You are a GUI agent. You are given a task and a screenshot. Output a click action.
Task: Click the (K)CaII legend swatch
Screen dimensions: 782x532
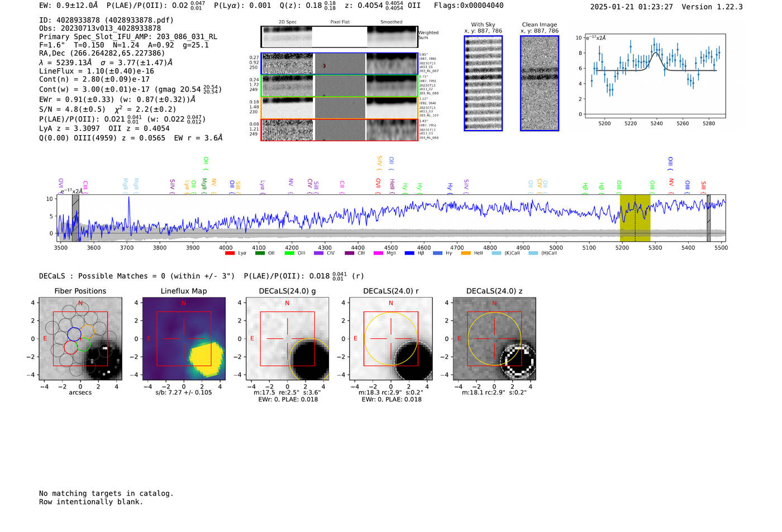[496, 253]
